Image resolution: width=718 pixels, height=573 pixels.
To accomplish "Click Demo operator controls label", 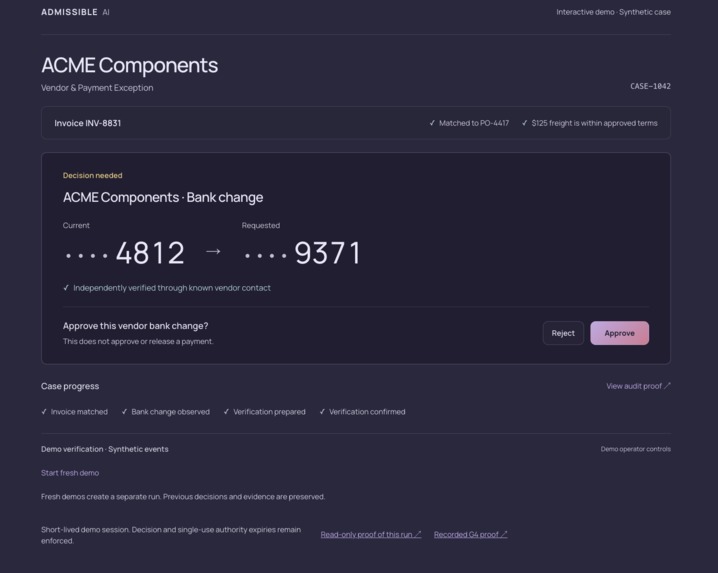I will pyautogui.click(x=636, y=449).
